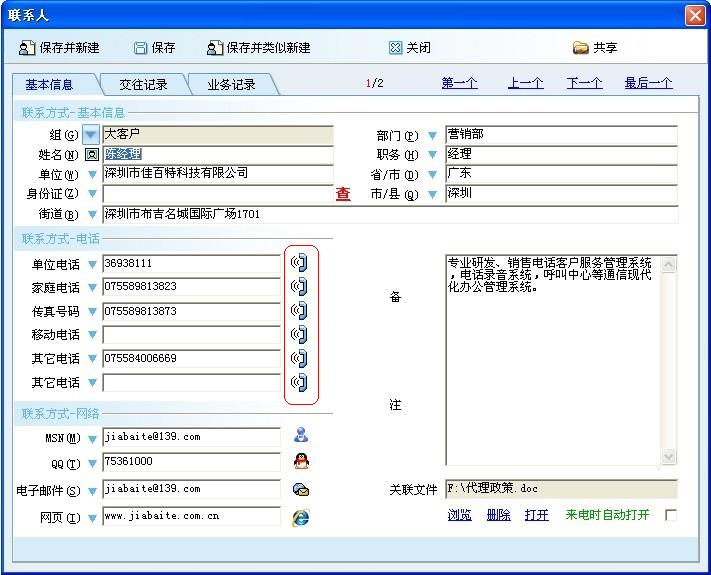Click the 单位 company name field

point(218,174)
